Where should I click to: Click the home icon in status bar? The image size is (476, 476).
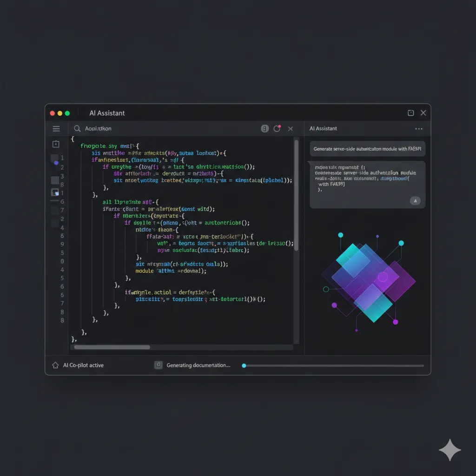55,365
